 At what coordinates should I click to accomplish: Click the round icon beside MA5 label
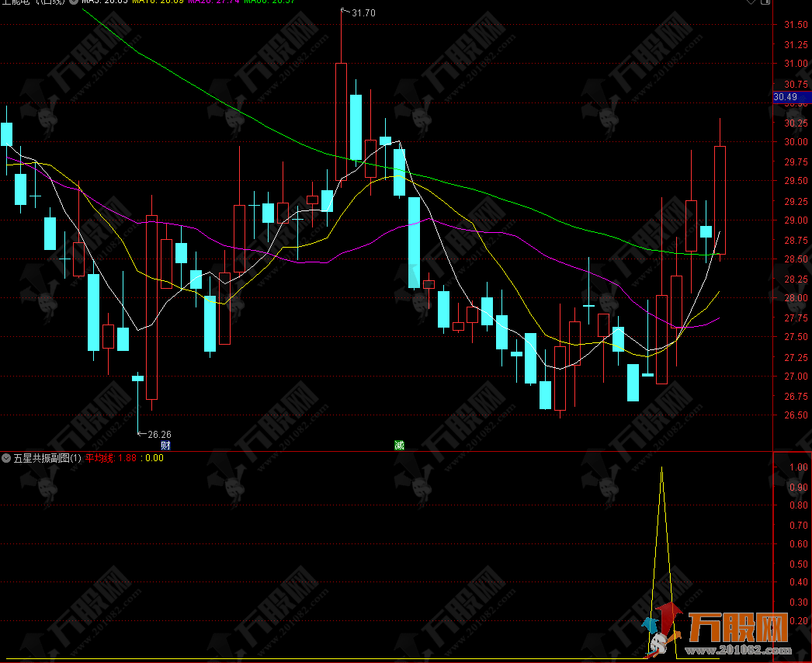[75, 2]
